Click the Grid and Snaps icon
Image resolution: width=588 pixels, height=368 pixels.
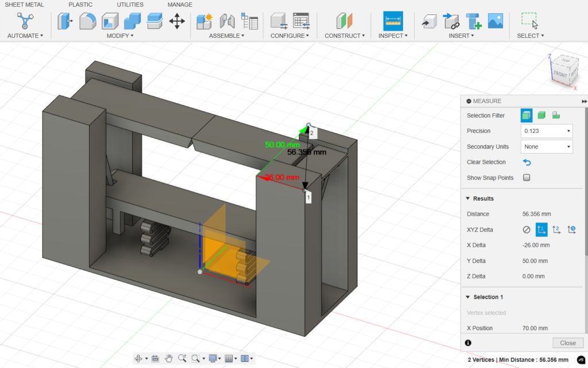pos(229,359)
